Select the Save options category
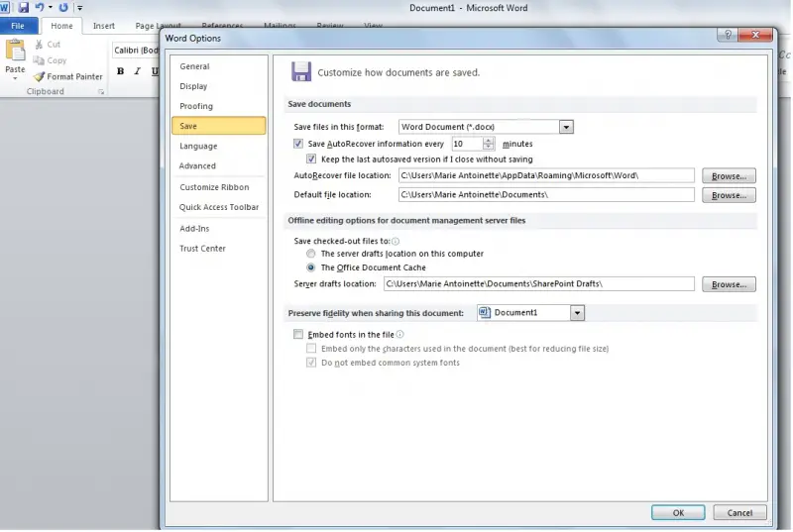 218,126
